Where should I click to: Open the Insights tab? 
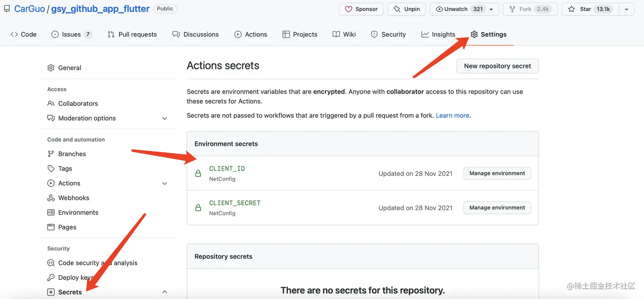pos(438,34)
